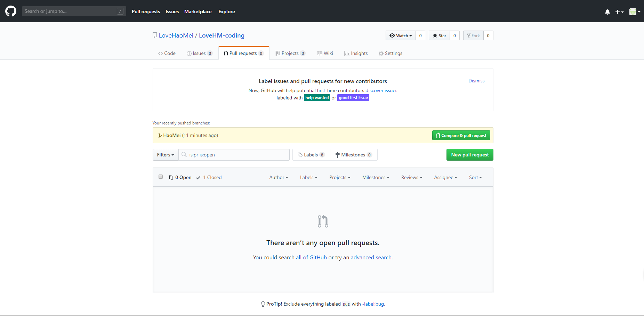Click the ProTip lightbulb icon
The height and width of the screenshot is (316, 644).
click(x=263, y=304)
